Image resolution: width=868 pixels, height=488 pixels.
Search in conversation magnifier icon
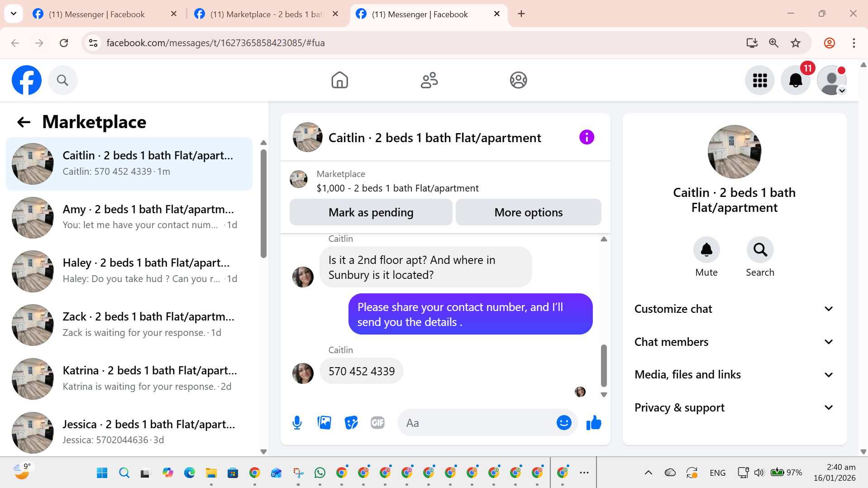pos(760,249)
